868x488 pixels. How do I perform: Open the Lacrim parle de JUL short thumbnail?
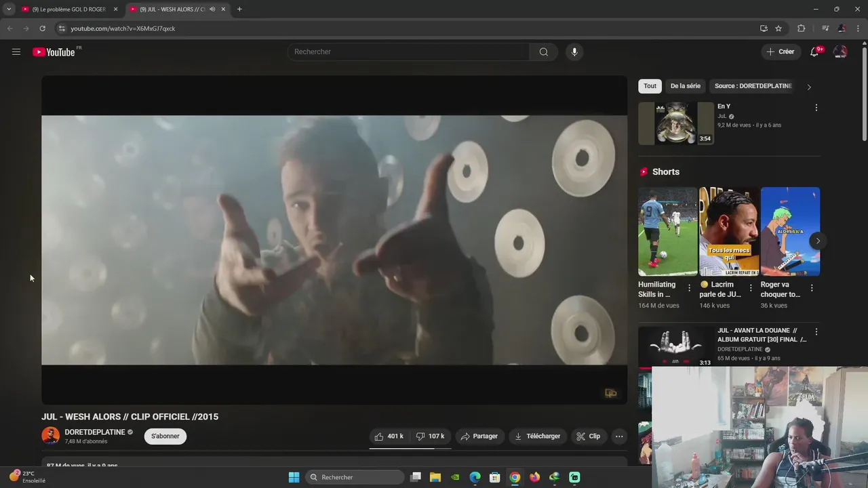[x=729, y=231]
